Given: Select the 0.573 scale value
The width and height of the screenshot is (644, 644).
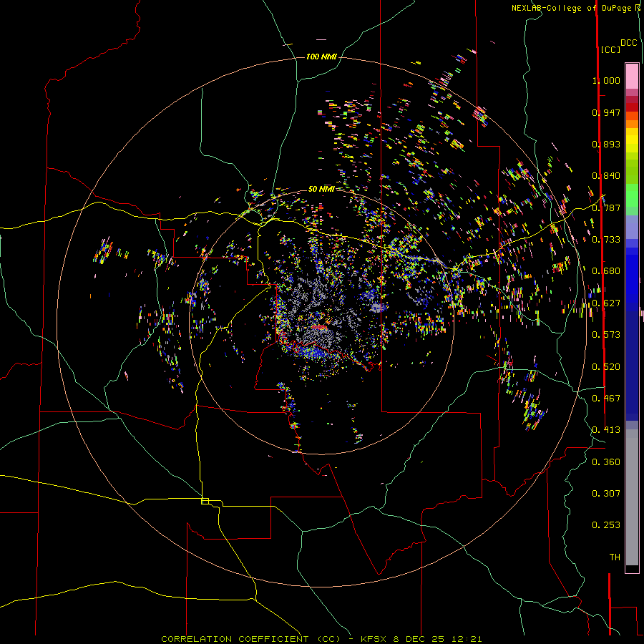Looking at the screenshot, I should coord(606,335).
